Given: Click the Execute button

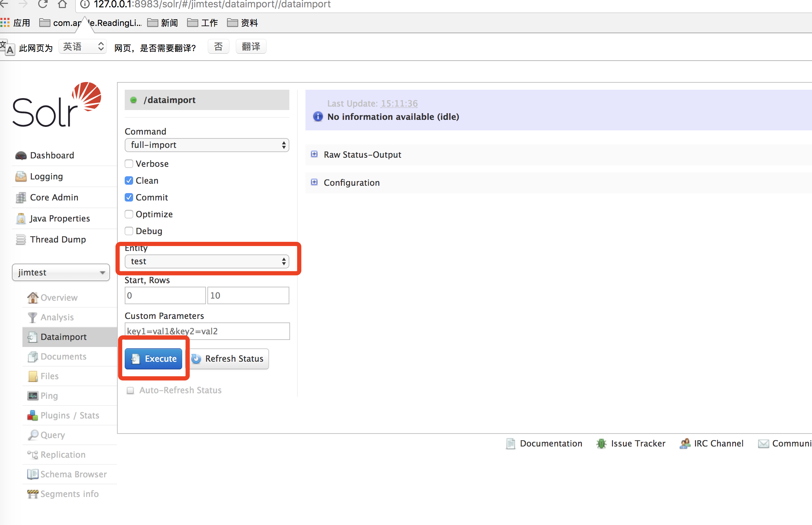Looking at the screenshot, I should click(153, 359).
